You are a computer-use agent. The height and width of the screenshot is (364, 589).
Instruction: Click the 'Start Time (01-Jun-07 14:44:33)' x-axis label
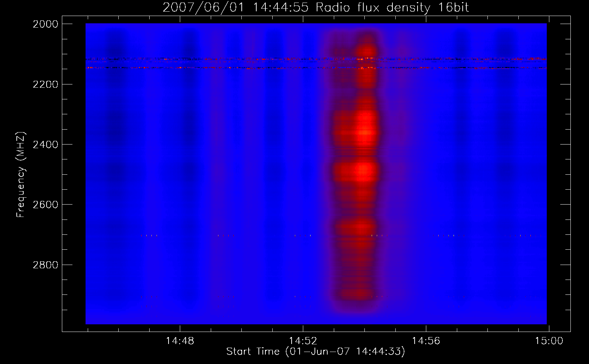[316, 351]
